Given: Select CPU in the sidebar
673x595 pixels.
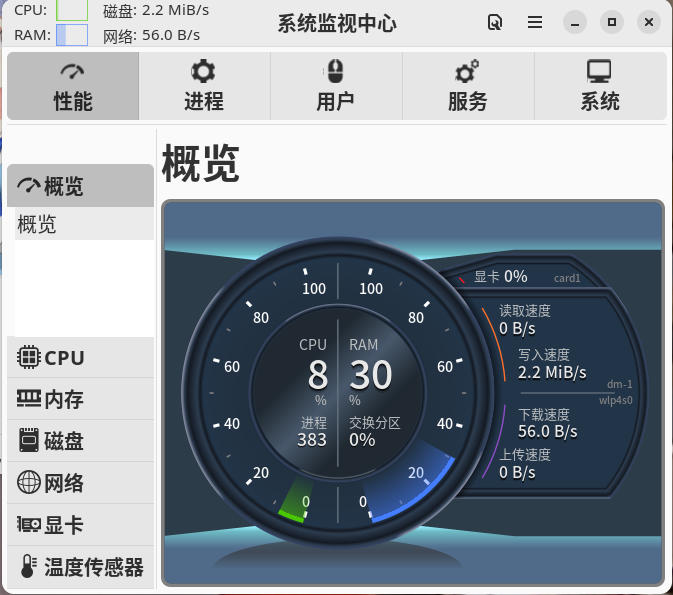Looking at the screenshot, I should point(80,358).
